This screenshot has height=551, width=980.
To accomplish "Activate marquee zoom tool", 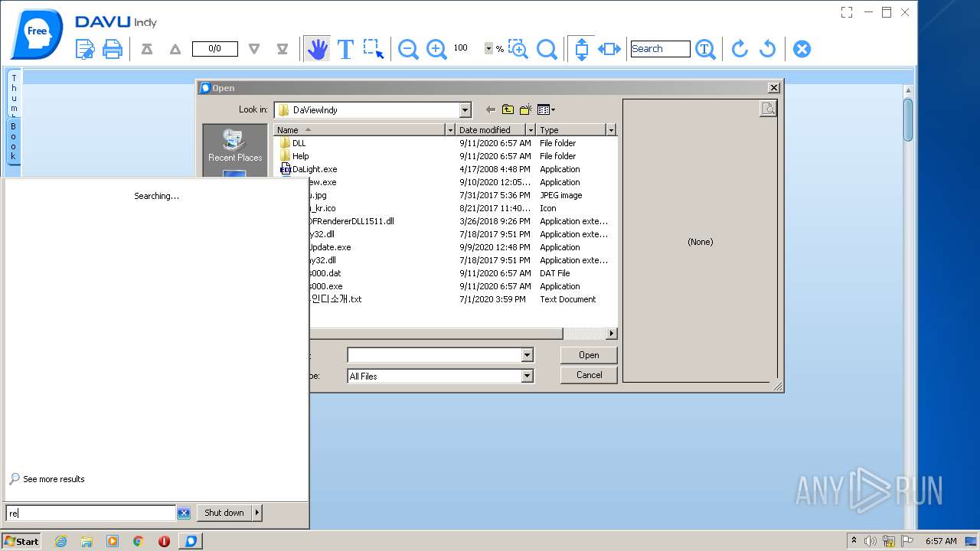I will pyautogui.click(x=518, y=49).
